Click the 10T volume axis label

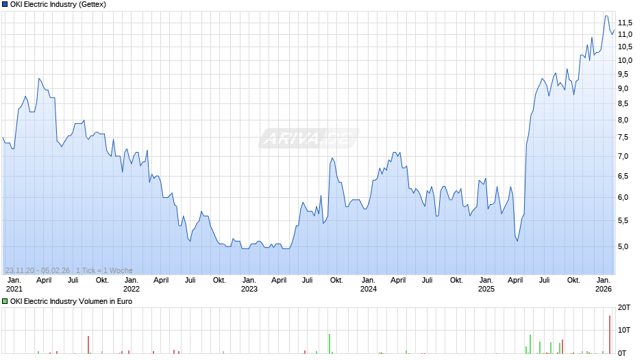(624, 330)
